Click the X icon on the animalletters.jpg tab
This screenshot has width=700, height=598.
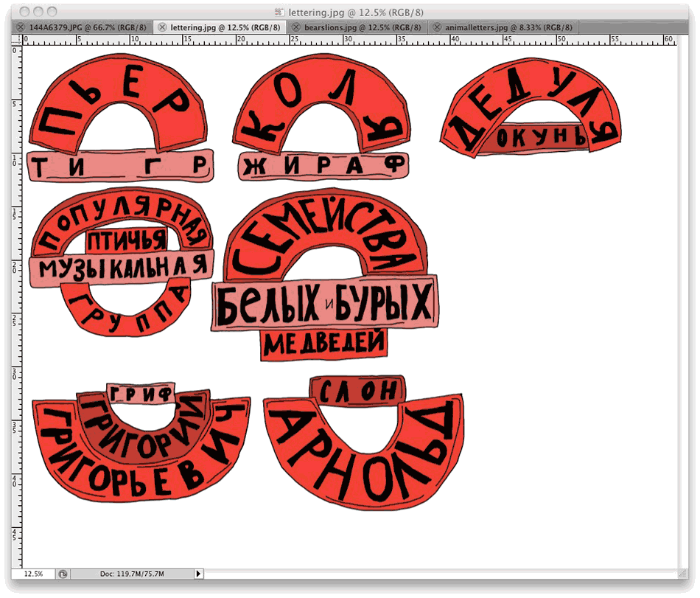coord(437,27)
